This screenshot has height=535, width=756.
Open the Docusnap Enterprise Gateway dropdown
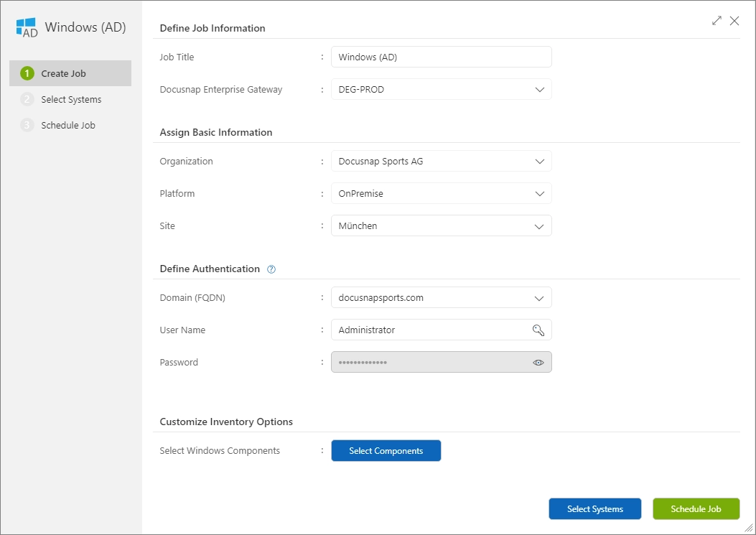click(441, 89)
